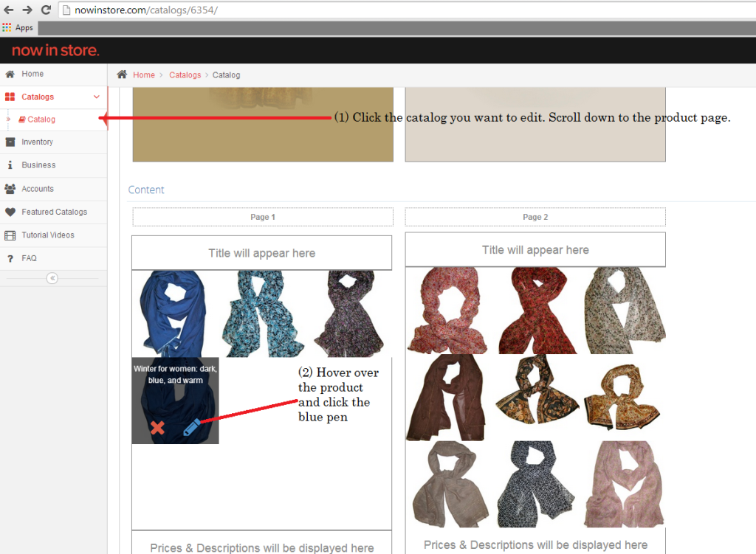The image size is (756, 554).
Task: Collapse the sidebar with the double-chevron button
Action: 52,278
